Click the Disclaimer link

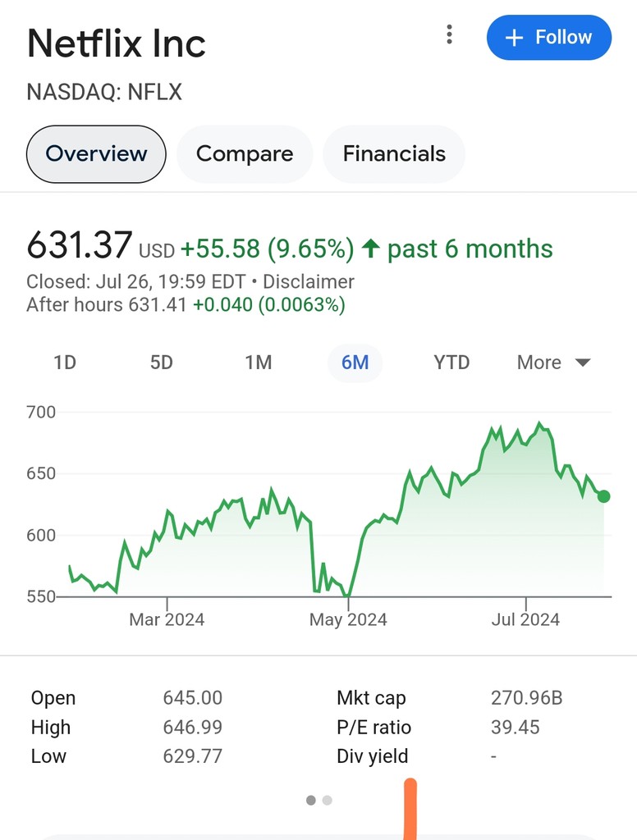(x=309, y=281)
